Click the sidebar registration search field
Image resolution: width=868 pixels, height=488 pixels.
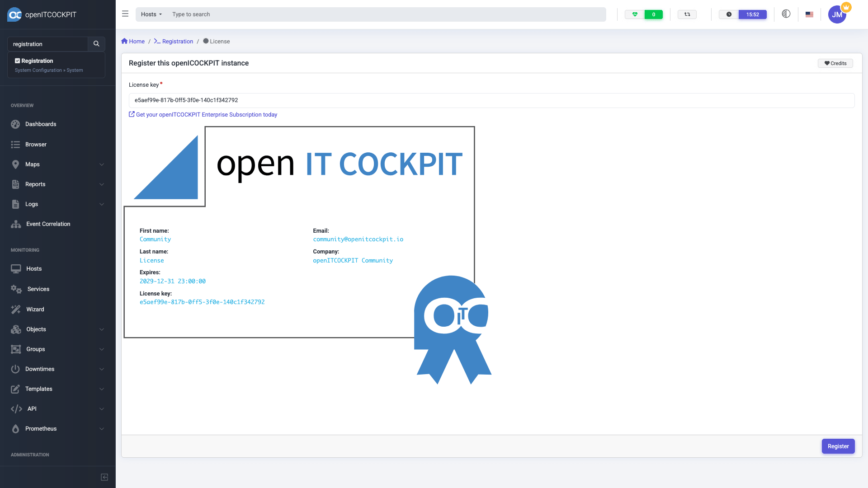(47, 44)
